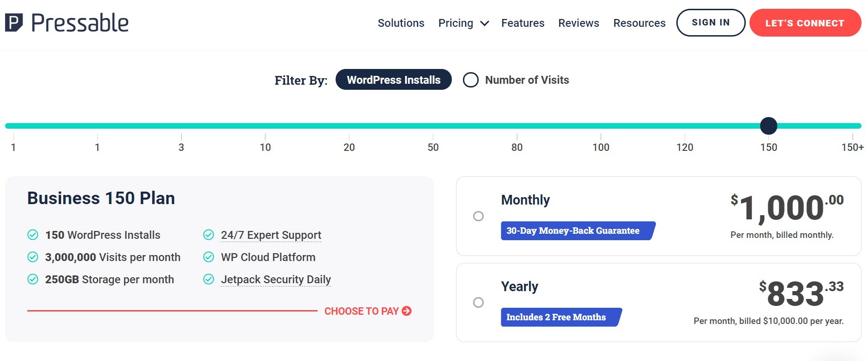Click the checkmark beside Jetpack Security Daily
The height and width of the screenshot is (361, 868).
(209, 280)
